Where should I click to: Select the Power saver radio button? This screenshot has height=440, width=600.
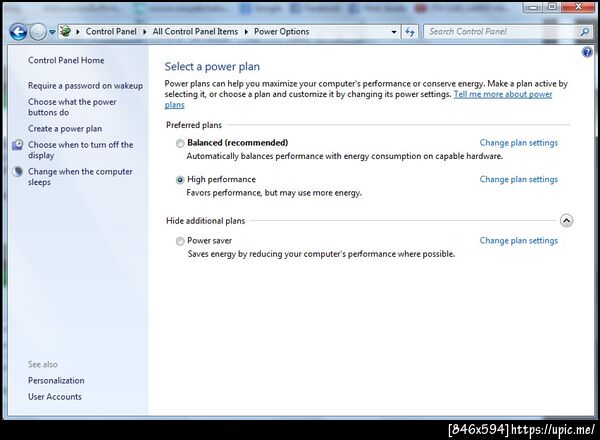coord(180,241)
